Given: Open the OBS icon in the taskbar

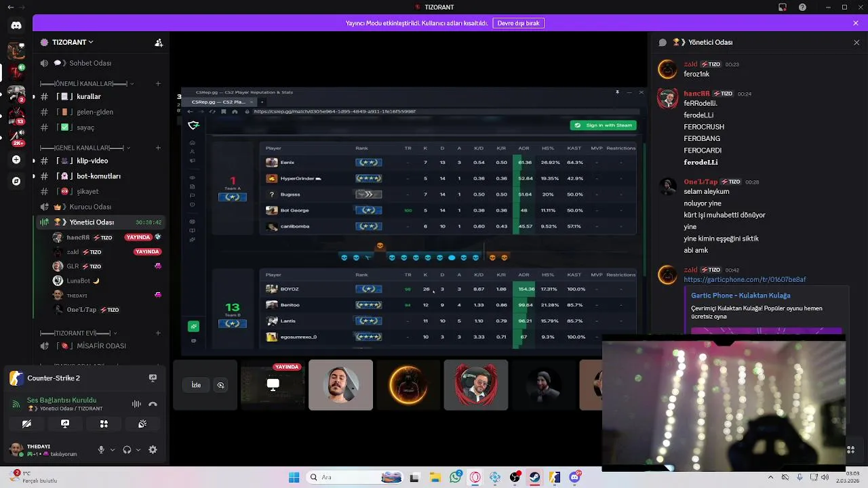Looking at the screenshot, I should tap(515, 477).
